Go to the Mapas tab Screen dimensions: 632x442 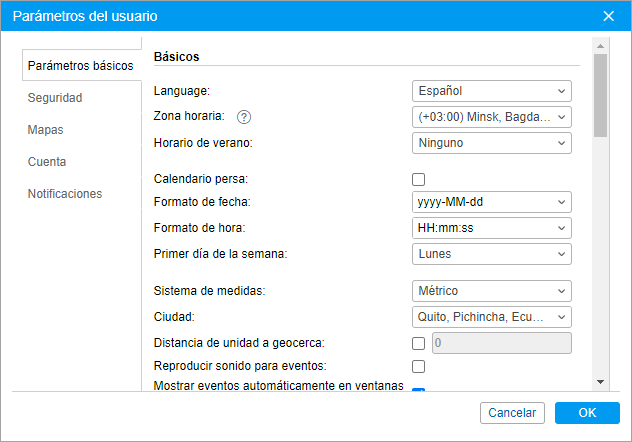(46, 130)
